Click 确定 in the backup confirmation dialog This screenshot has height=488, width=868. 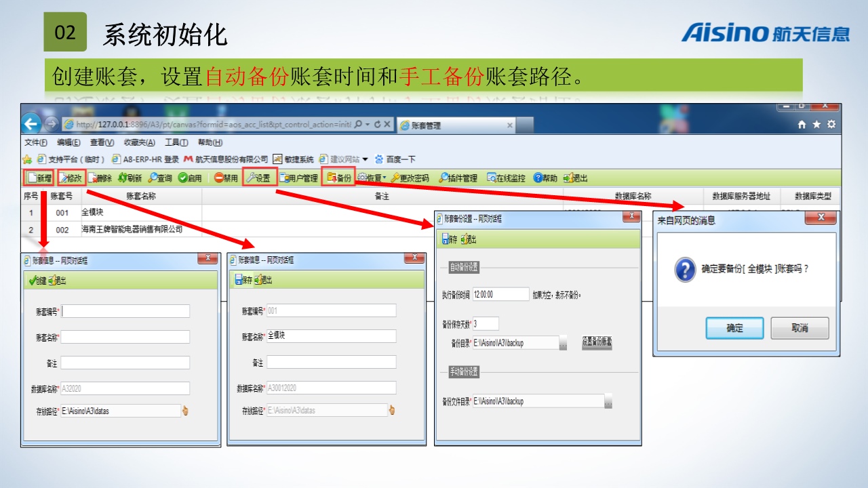point(734,328)
